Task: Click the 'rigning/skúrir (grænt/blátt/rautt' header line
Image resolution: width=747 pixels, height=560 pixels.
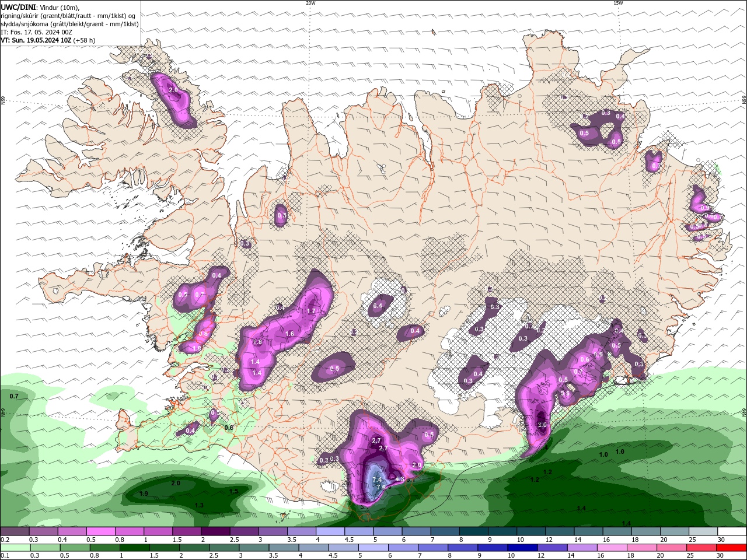Action: [x=68, y=16]
